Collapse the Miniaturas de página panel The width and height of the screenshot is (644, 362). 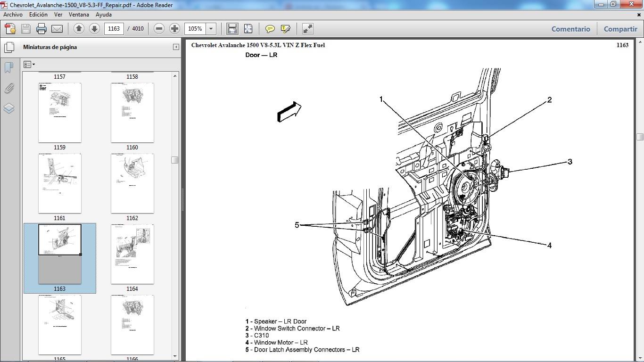pyautogui.click(x=176, y=47)
